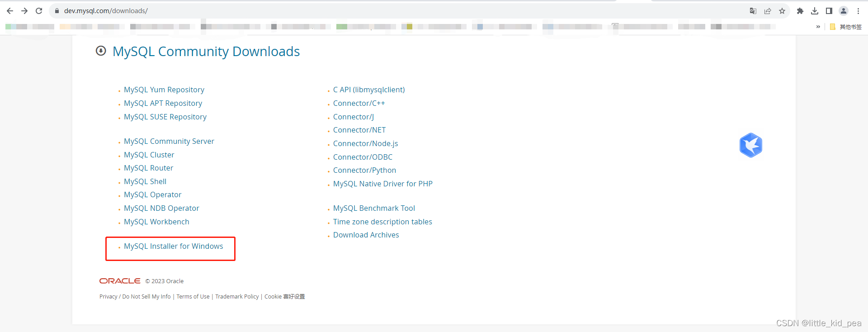Open MySQL Yum Repository link
Screen dimensions: 868x332
[164, 90]
